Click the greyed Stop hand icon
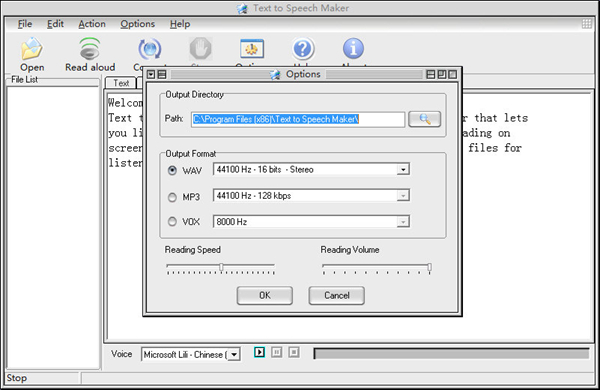Viewport: 600px width, 390px height. tap(201, 49)
